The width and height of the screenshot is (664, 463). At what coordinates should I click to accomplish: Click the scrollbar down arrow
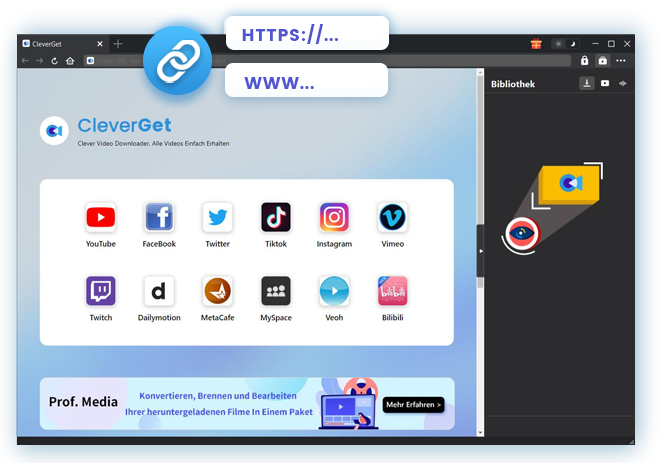[480, 433]
